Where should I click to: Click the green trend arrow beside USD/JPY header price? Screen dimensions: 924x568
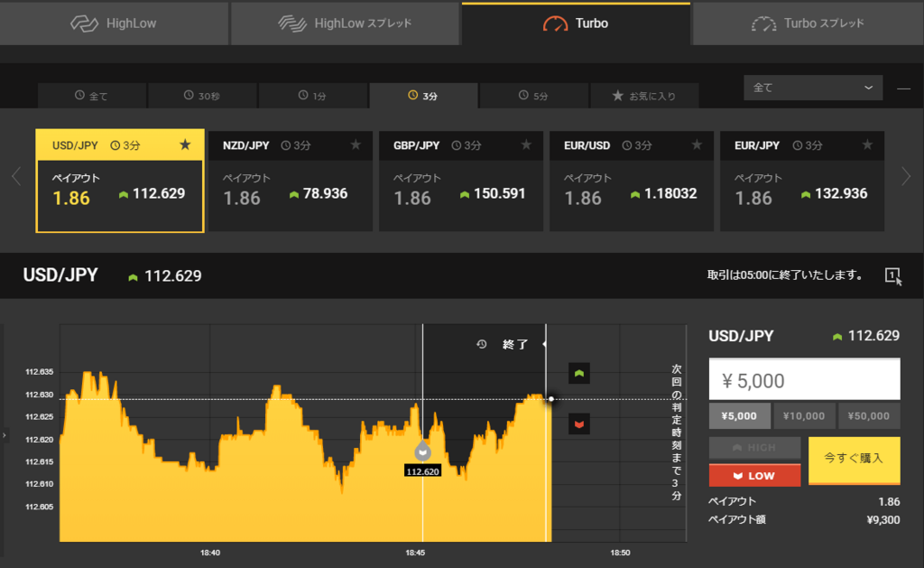pos(133,276)
